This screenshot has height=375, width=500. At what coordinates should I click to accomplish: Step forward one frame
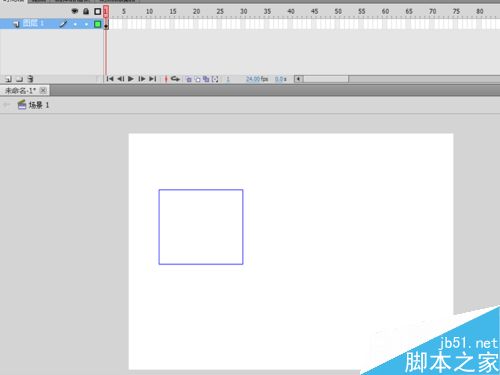point(142,79)
